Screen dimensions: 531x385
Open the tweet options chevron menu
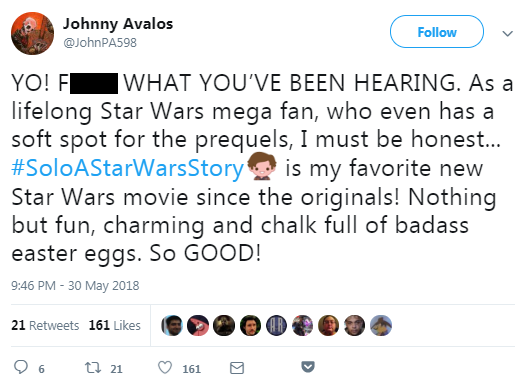tap(507, 34)
